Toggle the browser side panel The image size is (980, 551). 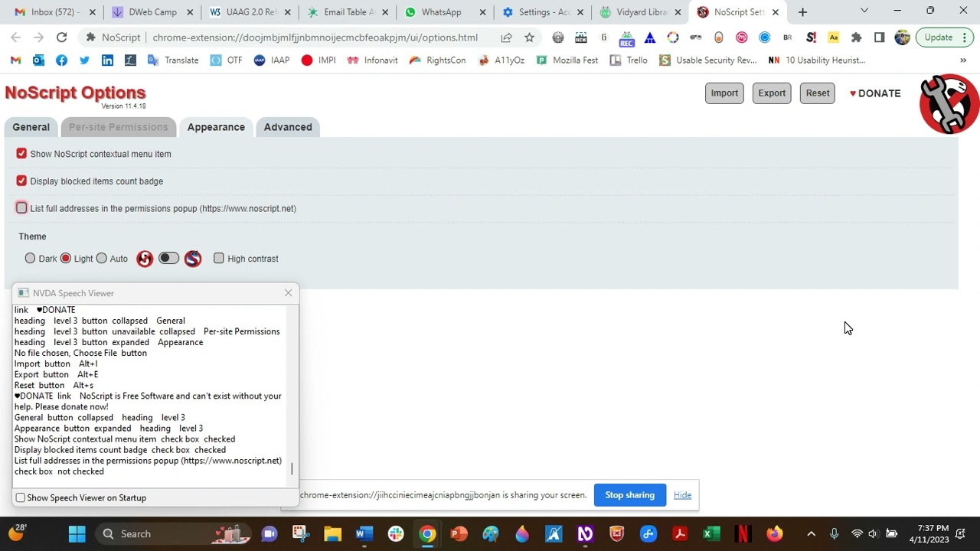[879, 37]
